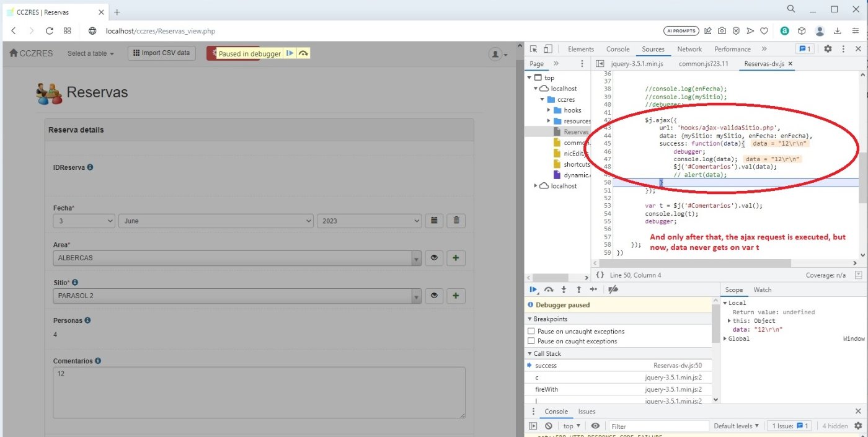
Task: Click the 1 Issue badge in console
Action: tap(789, 426)
